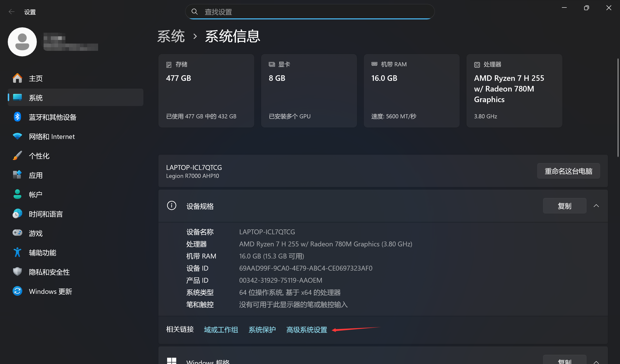Collapse the 设备规格 section chevron

point(596,206)
